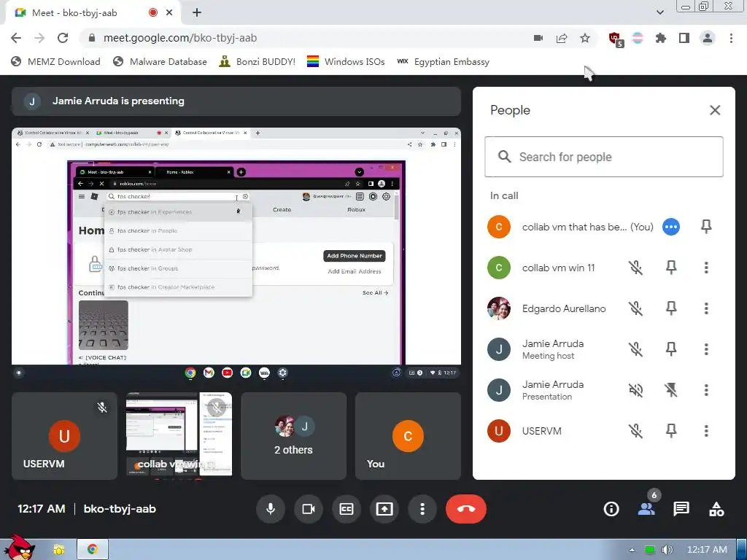
Task: Click presentation audio icon for Jamie Arruda Presentation
Action: pyautogui.click(x=635, y=391)
